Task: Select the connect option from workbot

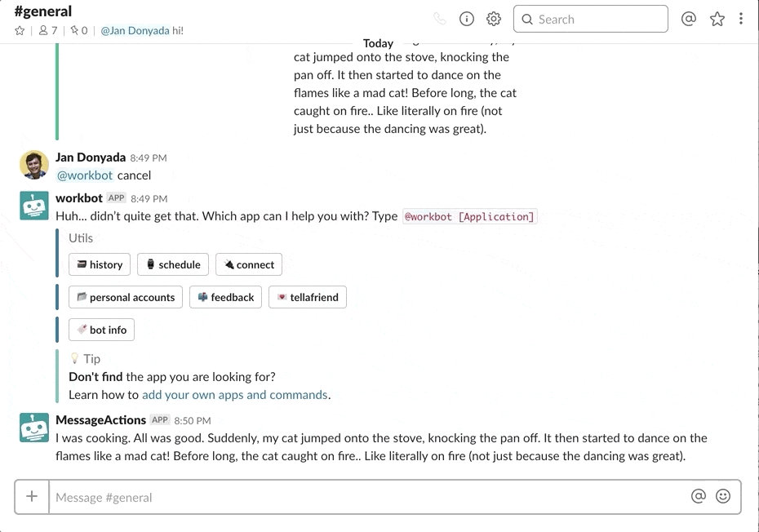Action: pyautogui.click(x=248, y=264)
